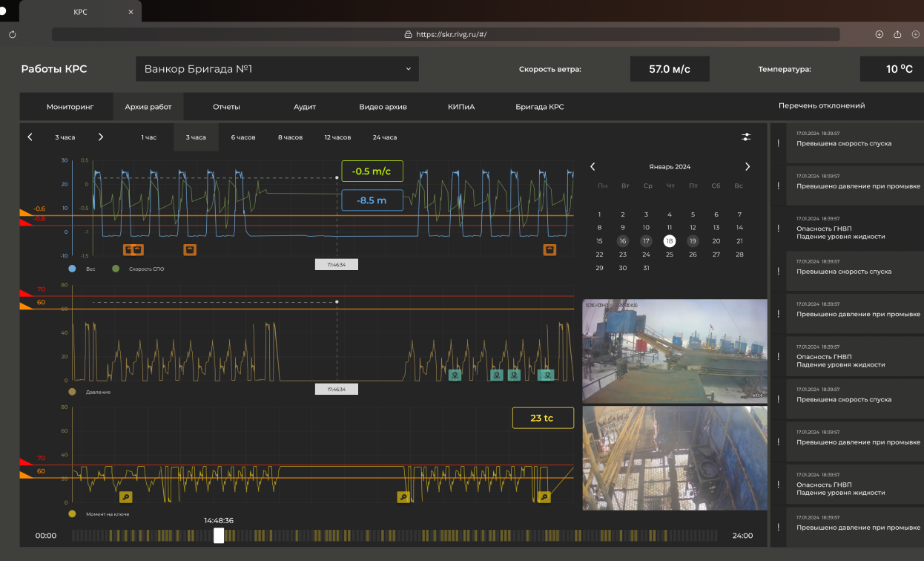
Task: Toggle the Давление legend series
Action: pos(72,392)
